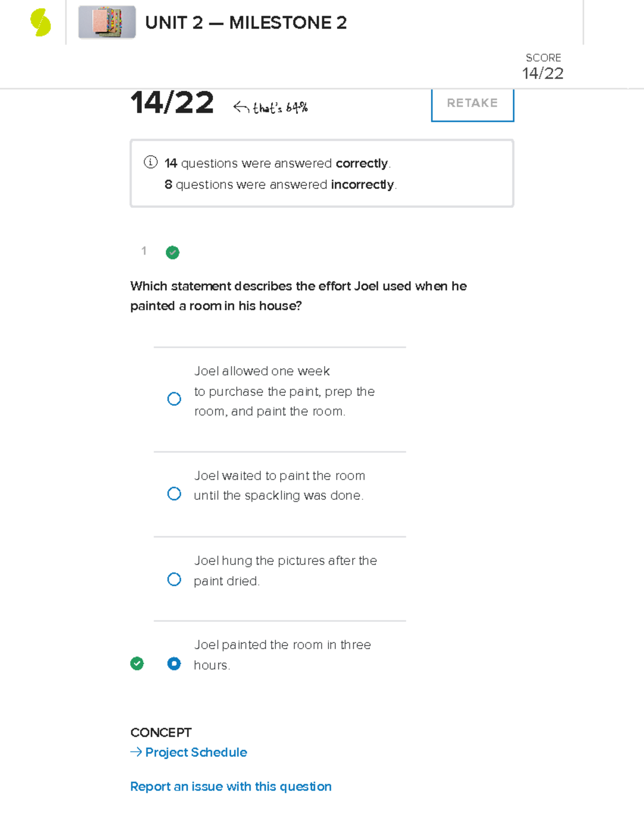Select the 'Joel waited to paint' answer option
Image resolution: width=644 pixels, height=834 pixels.
(x=174, y=492)
